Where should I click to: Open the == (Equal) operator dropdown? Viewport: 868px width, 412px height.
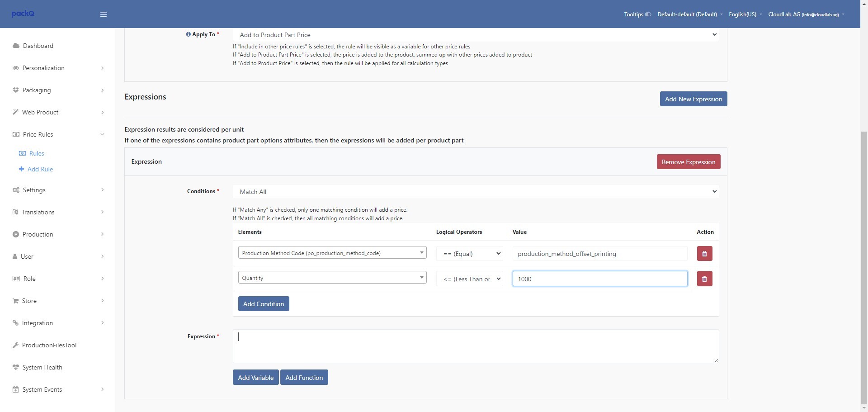pyautogui.click(x=470, y=254)
